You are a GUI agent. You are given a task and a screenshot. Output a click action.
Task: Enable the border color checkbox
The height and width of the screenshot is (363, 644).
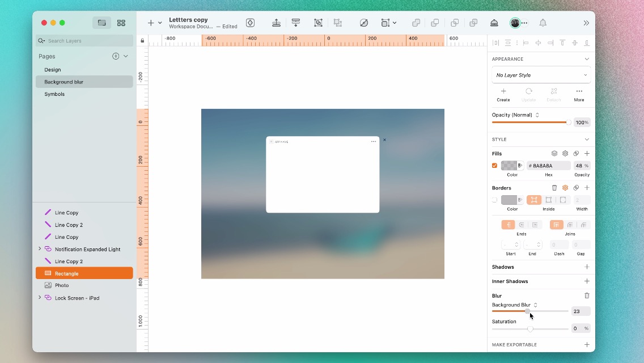494,200
